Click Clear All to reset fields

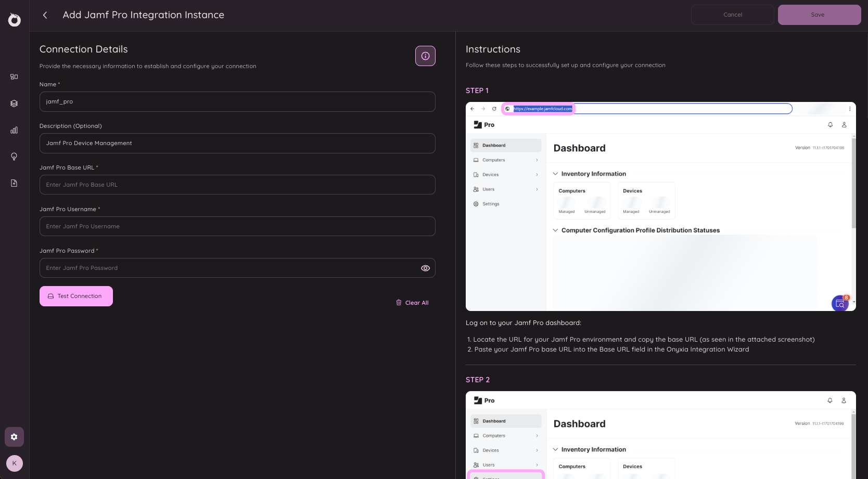tap(412, 303)
